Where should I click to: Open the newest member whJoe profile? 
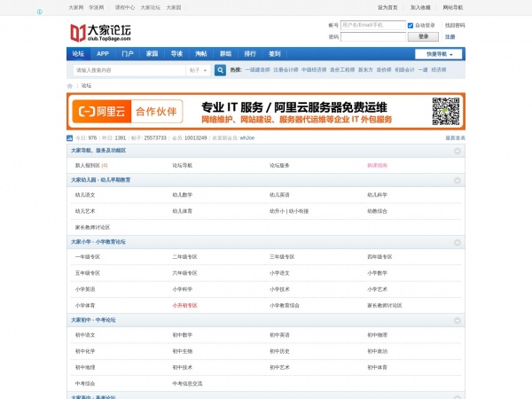tap(247, 138)
